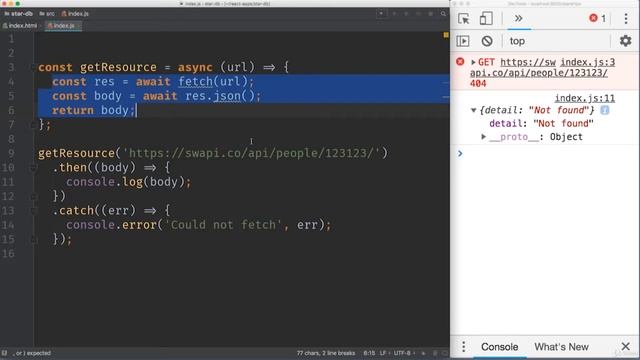640x360 pixels.
Task: Open the index.js:3 source link
Action: (x=587, y=62)
